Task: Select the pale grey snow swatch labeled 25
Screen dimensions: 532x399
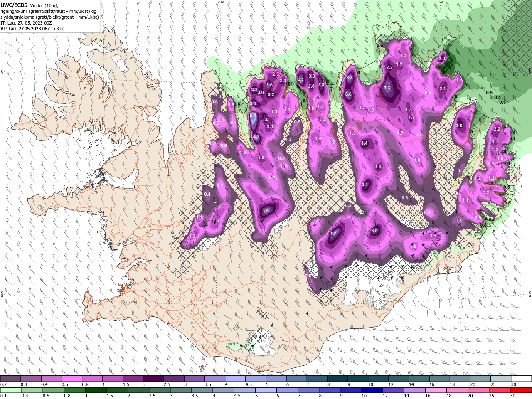Action: (501, 379)
